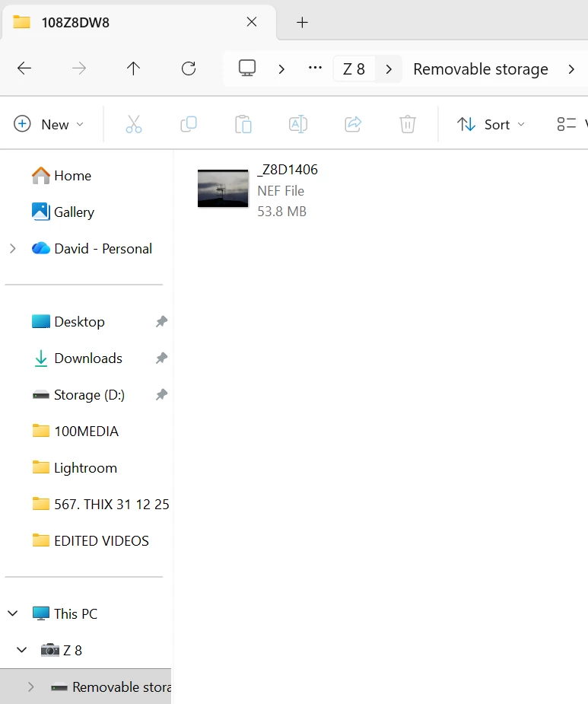Click the Delete trash icon
This screenshot has width=588, height=704.
[x=408, y=124]
